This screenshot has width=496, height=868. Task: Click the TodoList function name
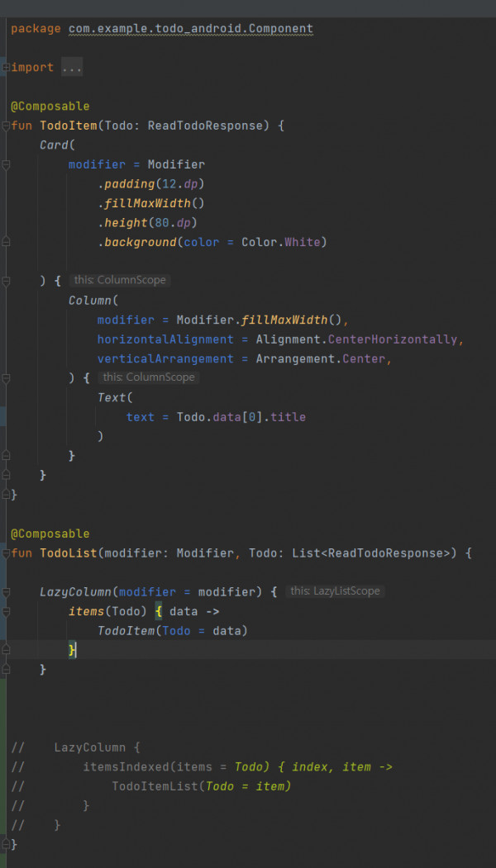coord(69,553)
